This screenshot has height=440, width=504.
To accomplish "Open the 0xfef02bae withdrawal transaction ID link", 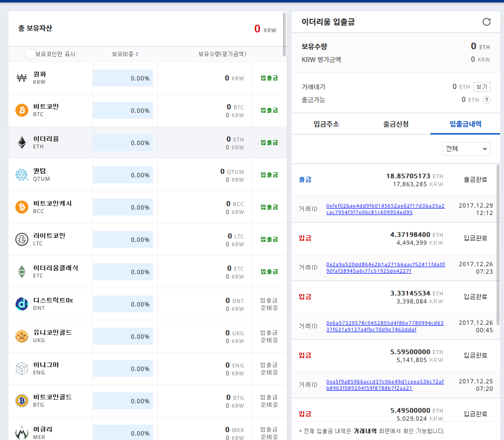I will pos(385,209).
